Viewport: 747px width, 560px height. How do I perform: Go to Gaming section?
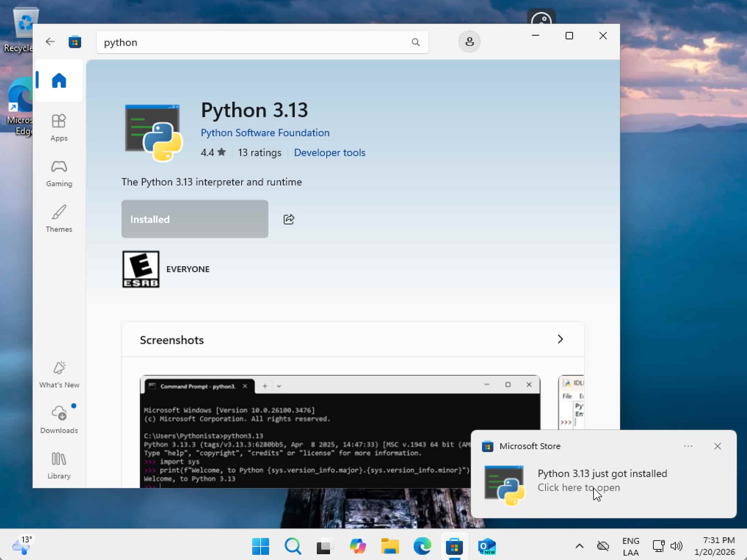(x=59, y=173)
